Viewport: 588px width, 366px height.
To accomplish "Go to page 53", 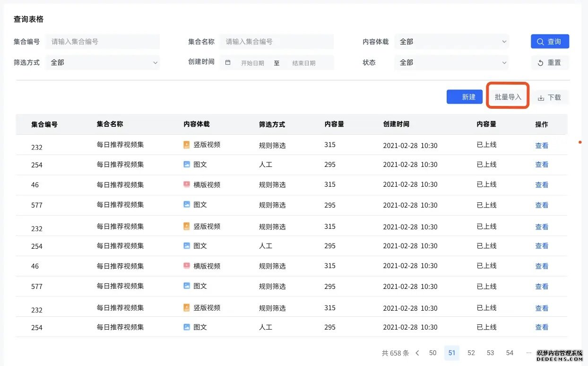I will (490, 353).
